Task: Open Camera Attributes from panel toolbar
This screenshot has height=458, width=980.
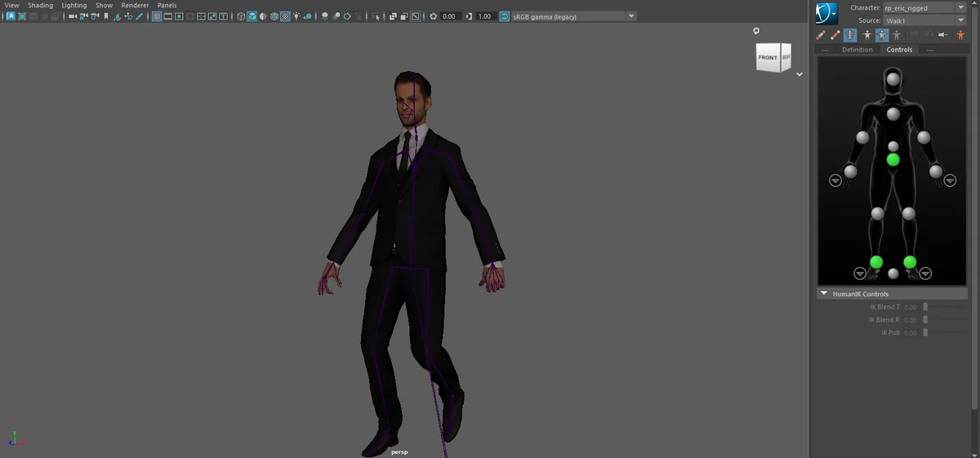Action: (95, 16)
